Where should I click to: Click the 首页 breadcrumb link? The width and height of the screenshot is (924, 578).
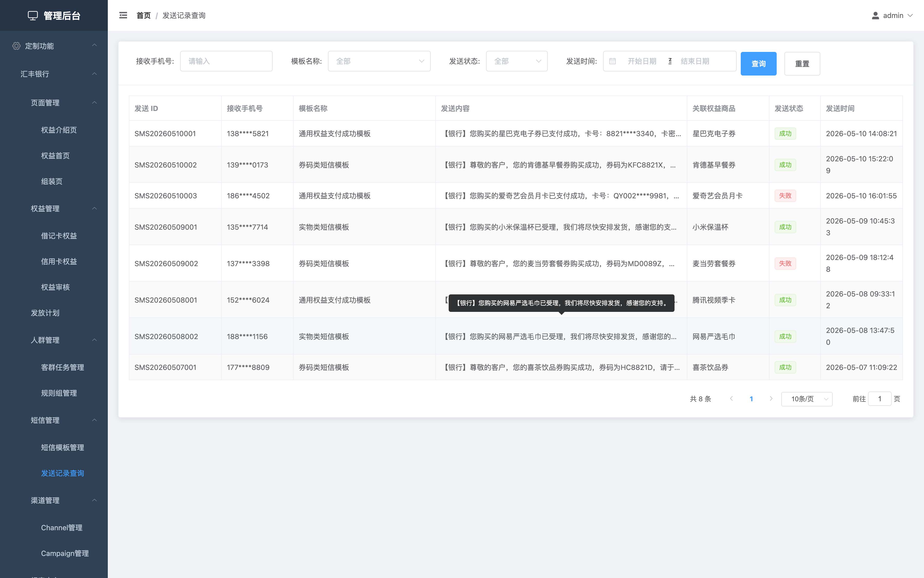(143, 15)
